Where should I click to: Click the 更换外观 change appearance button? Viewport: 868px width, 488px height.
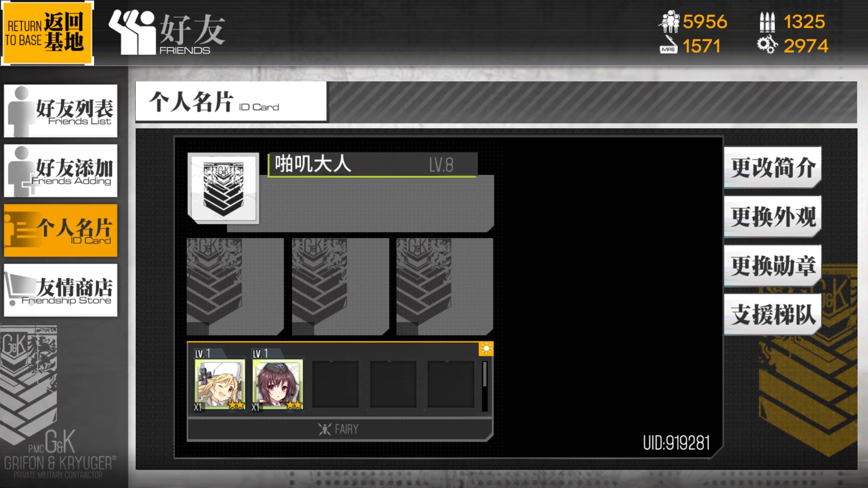[x=773, y=217]
